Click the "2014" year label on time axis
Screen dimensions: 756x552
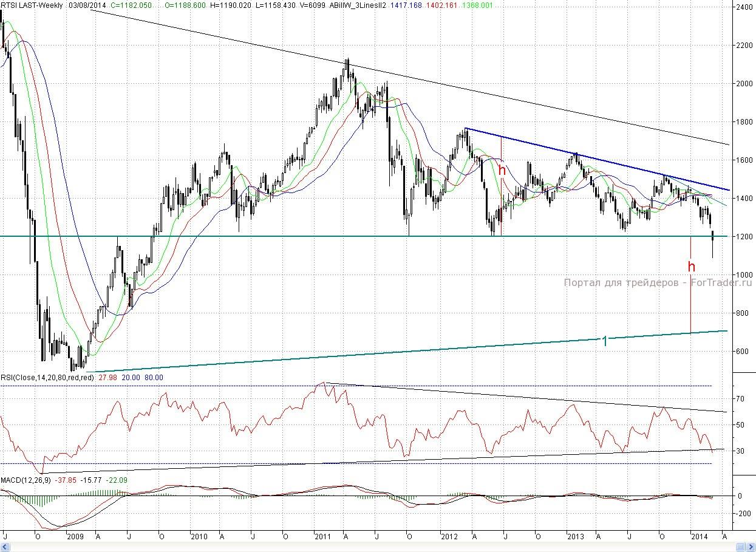700,537
